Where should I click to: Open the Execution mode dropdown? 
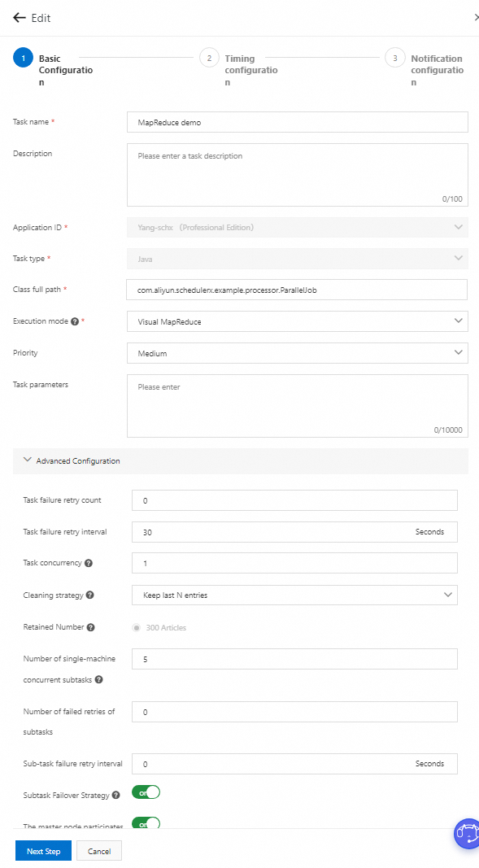click(x=297, y=321)
